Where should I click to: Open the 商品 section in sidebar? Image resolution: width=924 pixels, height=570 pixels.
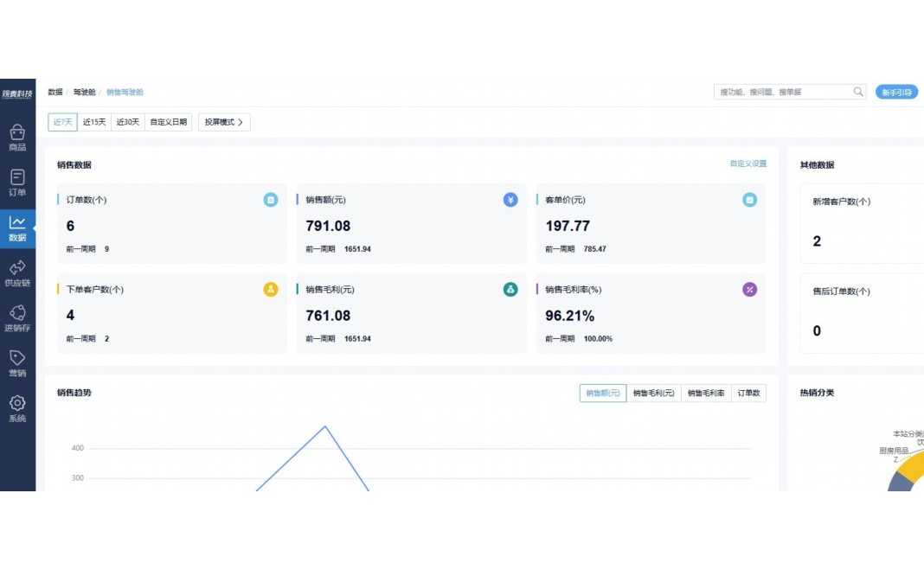click(x=17, y=138)
